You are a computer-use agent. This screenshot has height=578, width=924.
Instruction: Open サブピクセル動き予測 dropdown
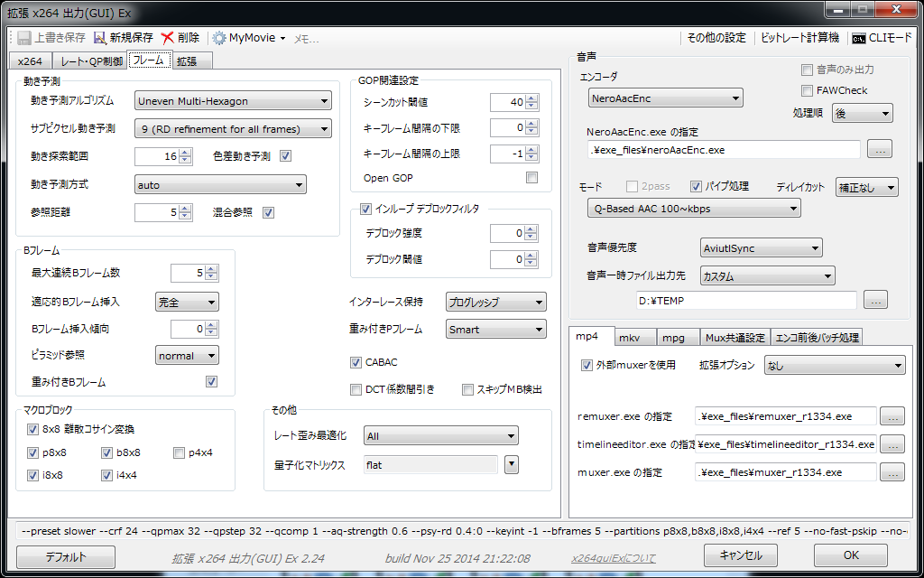[x=233, y=128]
